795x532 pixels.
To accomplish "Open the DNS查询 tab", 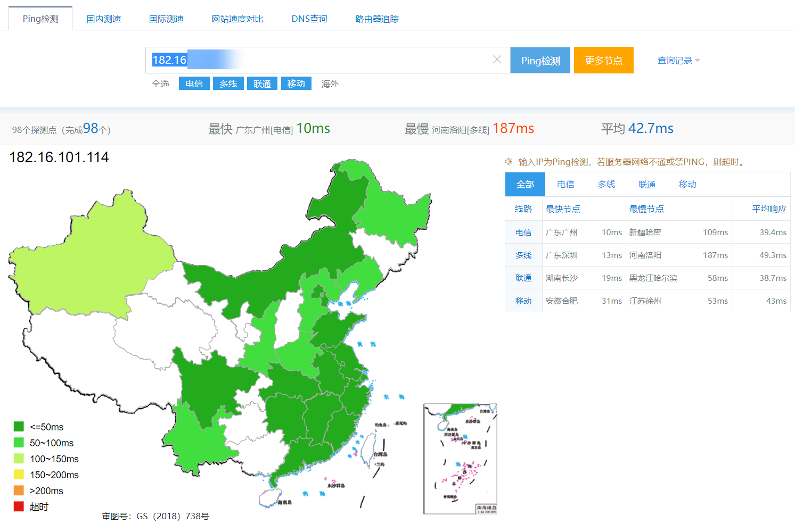I will (309, 19).
